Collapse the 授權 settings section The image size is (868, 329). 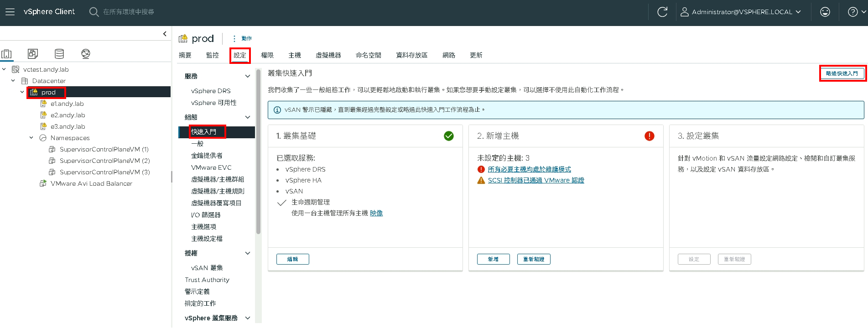[x=248, y=253]
